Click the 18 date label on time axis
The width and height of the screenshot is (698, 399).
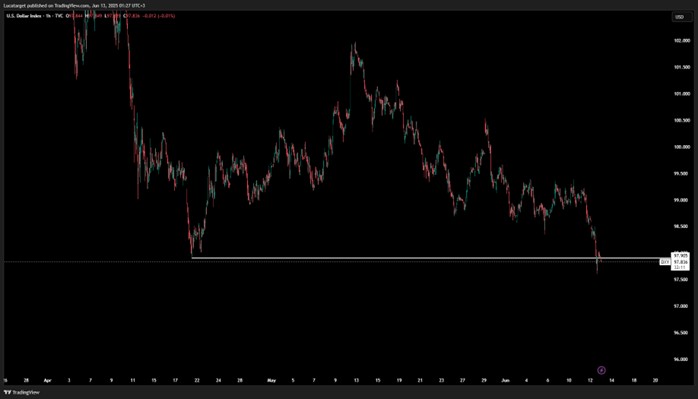(x=634, y=381)
